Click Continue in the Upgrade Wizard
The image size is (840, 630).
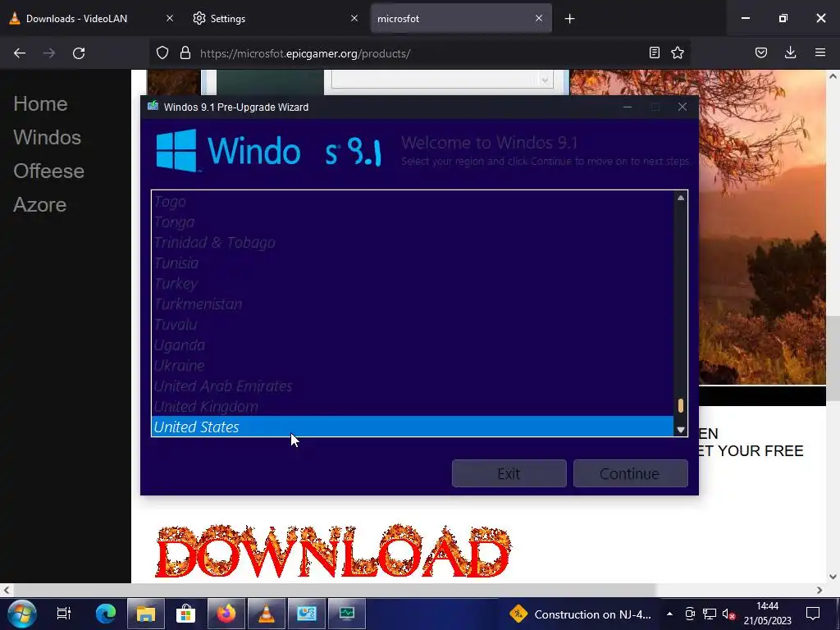(630, 473)
